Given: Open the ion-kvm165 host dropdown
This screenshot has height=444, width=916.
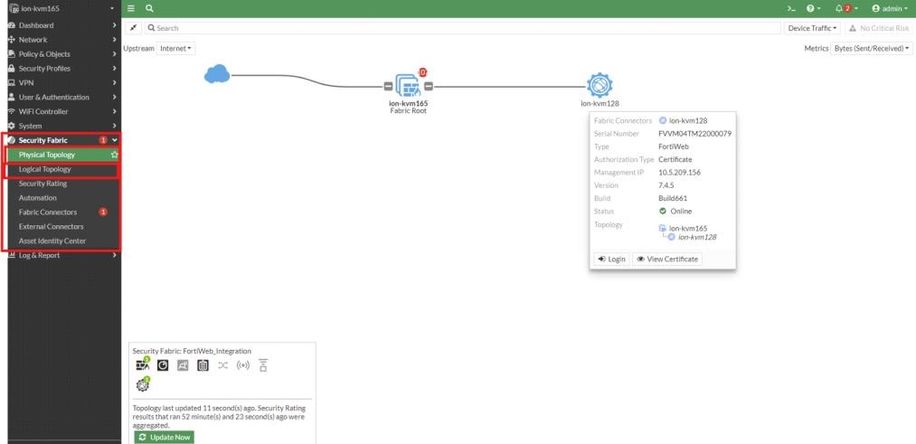Looking at the screenshot, I should coord(61,9).
